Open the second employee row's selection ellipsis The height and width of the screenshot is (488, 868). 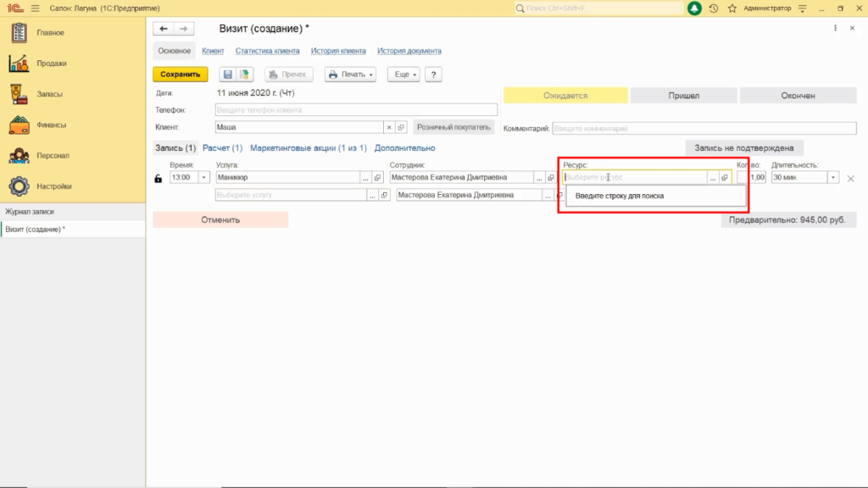pyautogui.click(x=548, y=196)
